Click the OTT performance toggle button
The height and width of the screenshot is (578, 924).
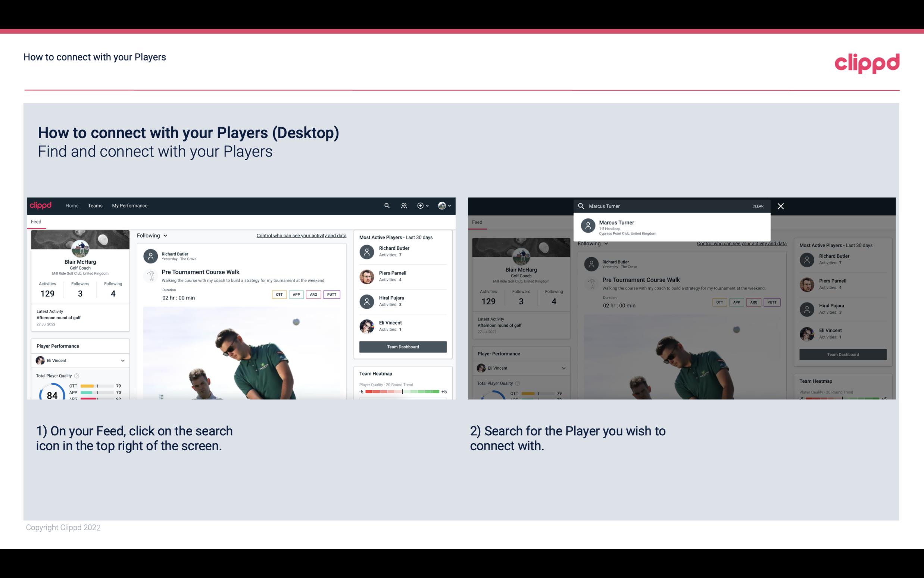(x=279, y=294)
